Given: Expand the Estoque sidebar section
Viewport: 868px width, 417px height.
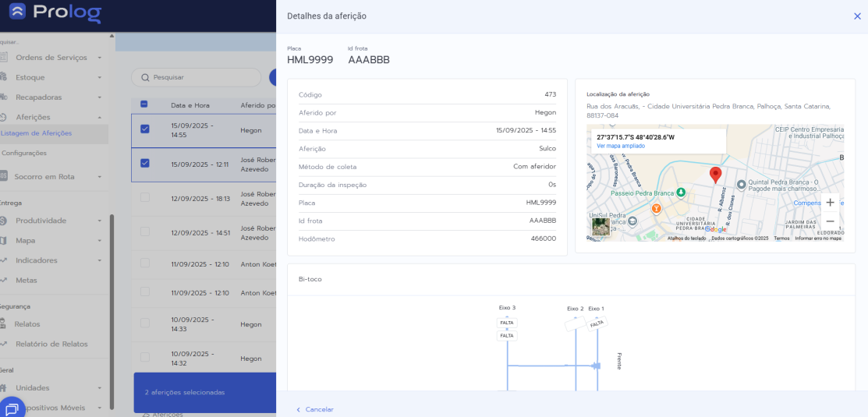Looking at the screenshot, I should tap(51, 77).
